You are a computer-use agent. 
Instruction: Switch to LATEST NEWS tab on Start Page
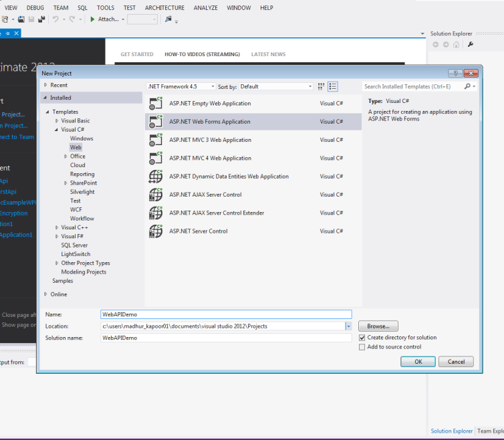click(269, 54)
